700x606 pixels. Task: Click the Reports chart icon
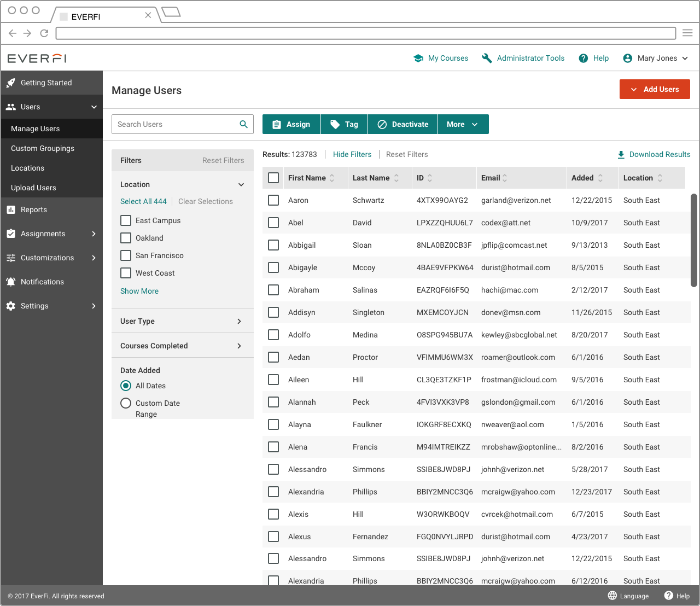11,210
